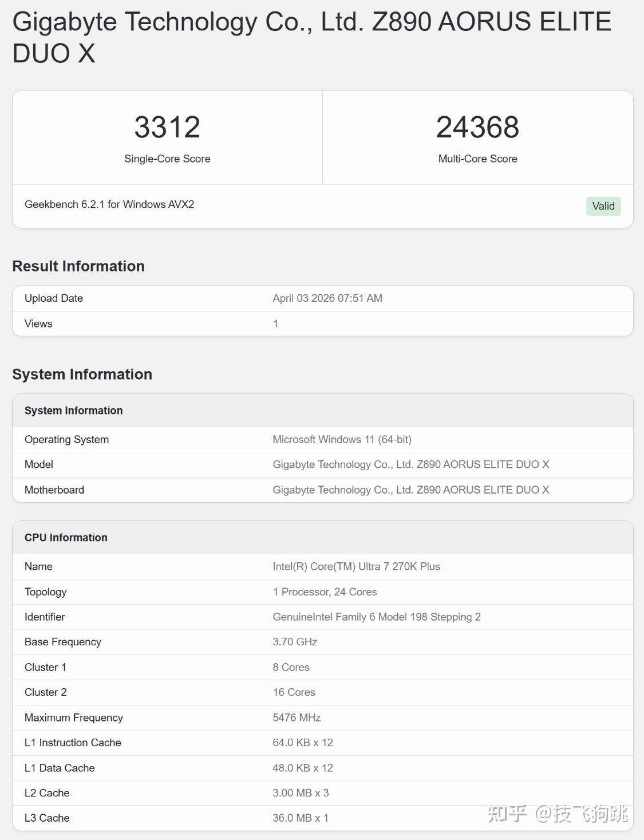Click the L1 Instruction Cache label
Viewport: 644px width, 840px height.
[73, 743]
